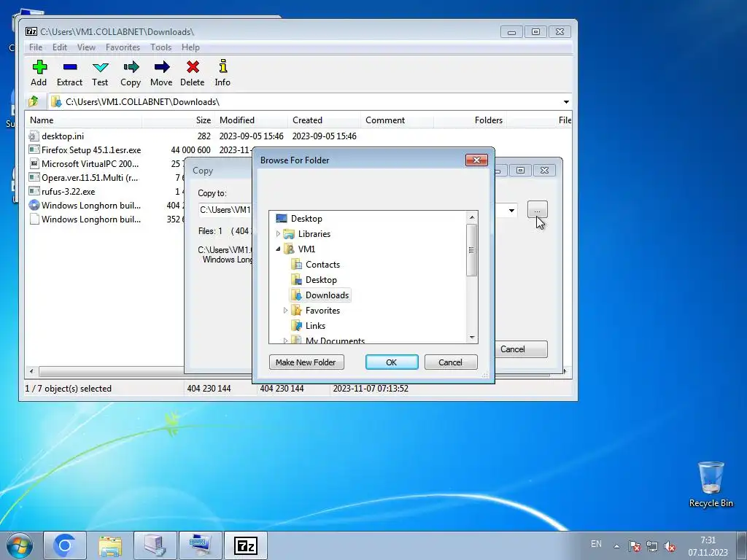Sort by Size column header

coord(178,120)
